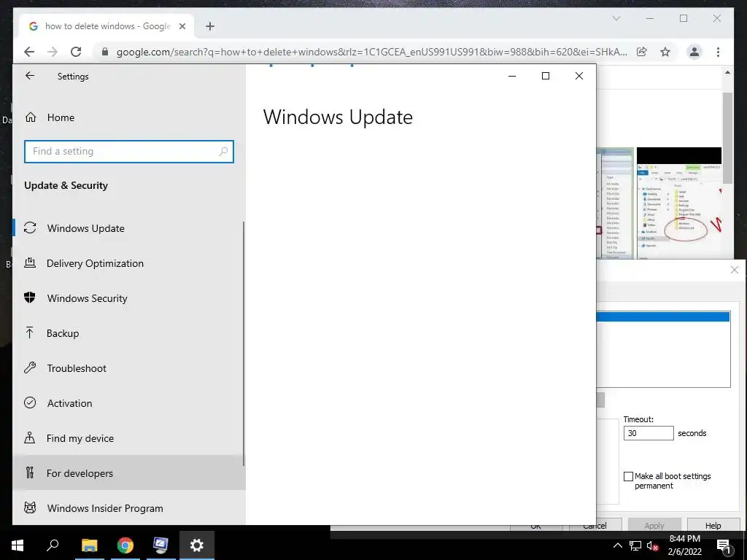The width and height of the screenshot is (747, 560).
Task: Select the 'how to delete windows' tab
Action: 107,26
